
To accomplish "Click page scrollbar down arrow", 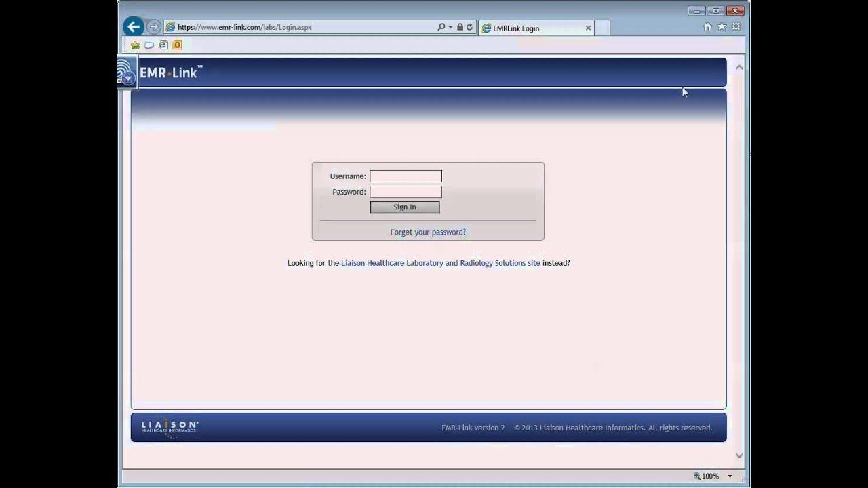I will 739,455.
